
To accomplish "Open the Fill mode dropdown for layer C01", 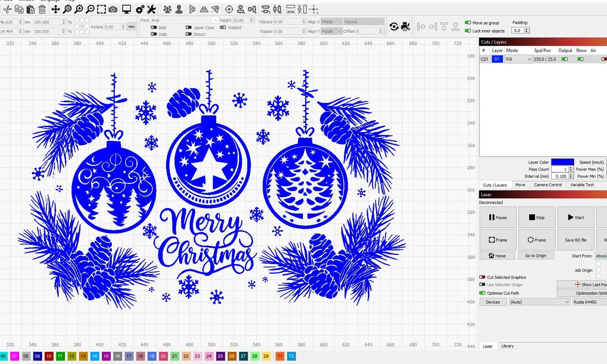I will [x=519, y=59].
